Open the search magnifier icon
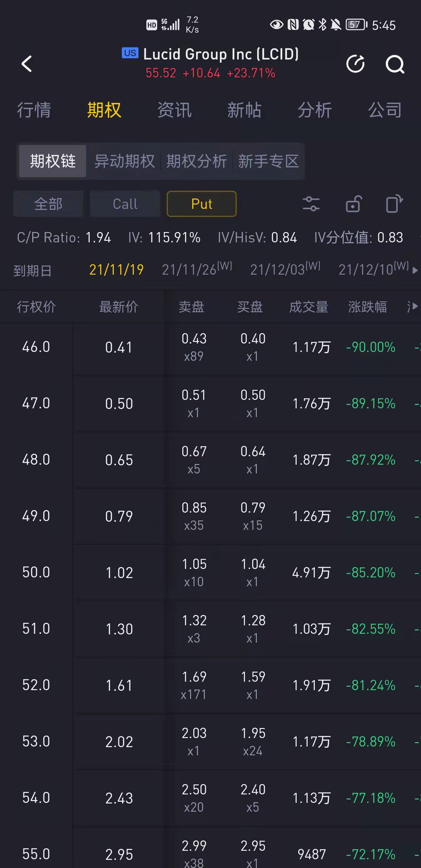The height and width of the screenshot is (868, 421). [x=395, y=64]
